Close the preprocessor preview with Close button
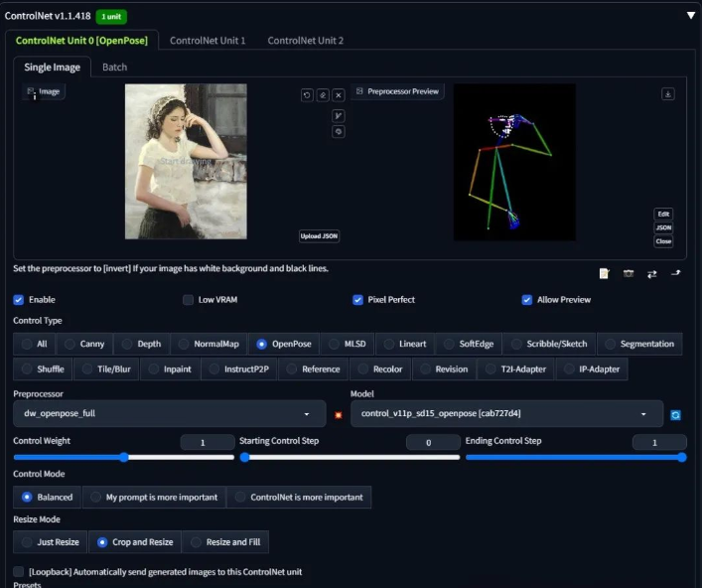Viewport: 702px width, 588px height. click(x=663, y=241)
